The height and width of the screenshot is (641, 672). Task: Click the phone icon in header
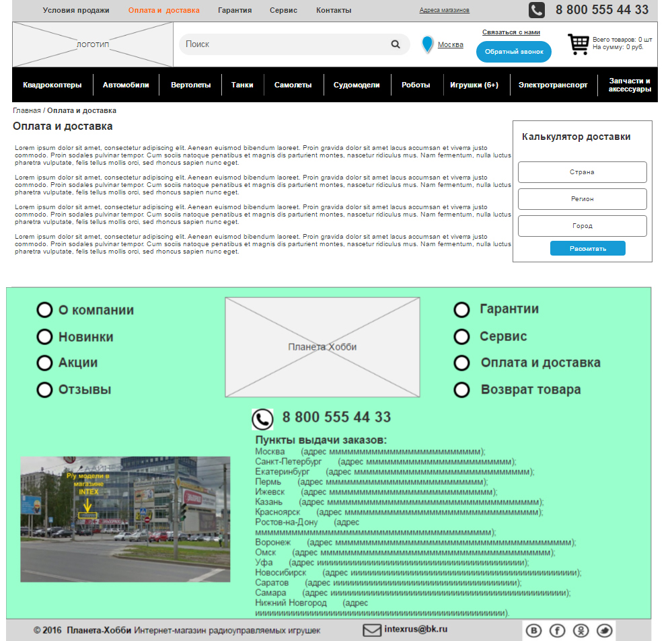click(537, 10)
